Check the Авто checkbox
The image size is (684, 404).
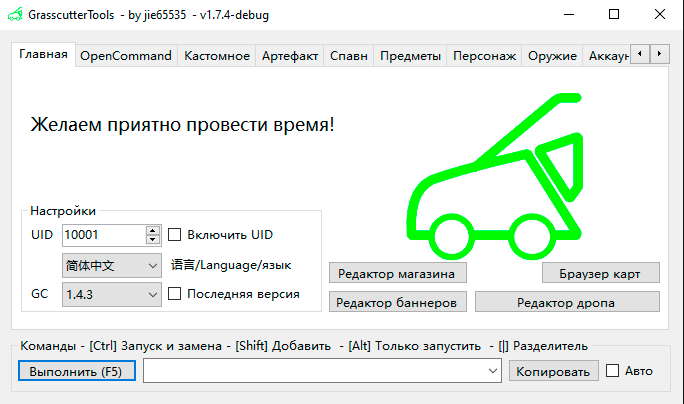click(x=613, y=371)
